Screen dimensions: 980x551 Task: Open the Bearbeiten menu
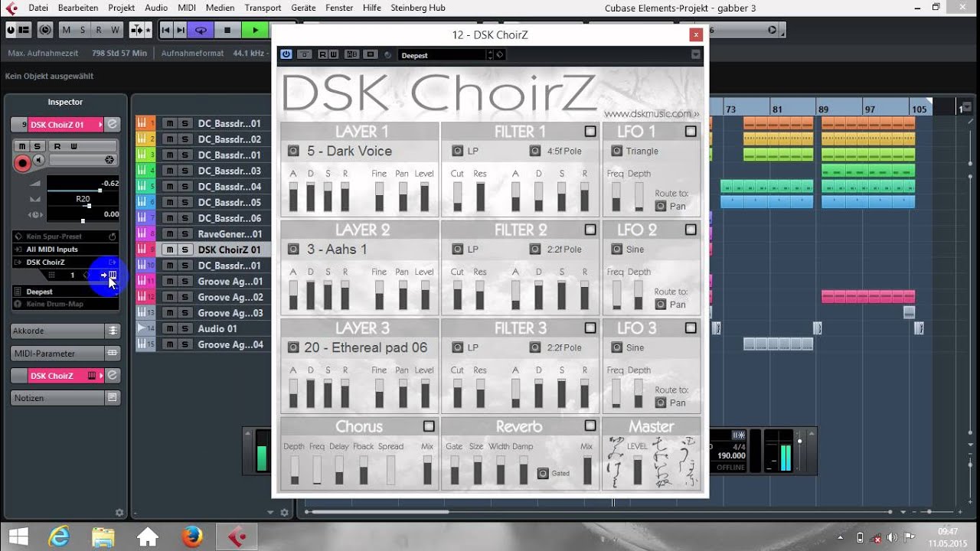tap(78, 8)
